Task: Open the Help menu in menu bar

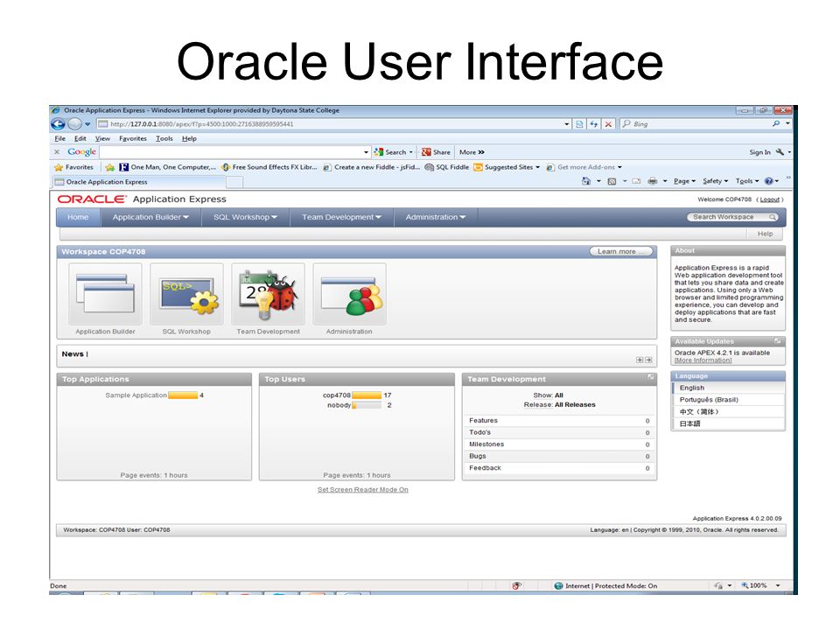Action: [189, 138]
